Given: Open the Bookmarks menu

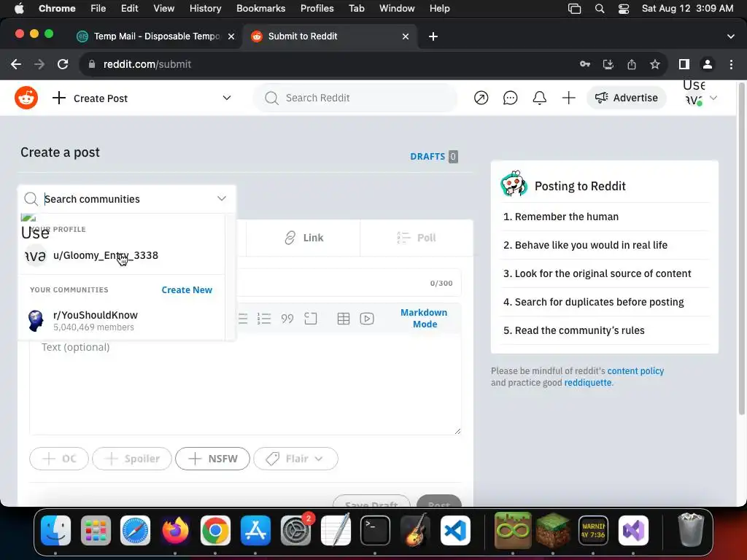Looking at the screenshot, I should (260, 9).
